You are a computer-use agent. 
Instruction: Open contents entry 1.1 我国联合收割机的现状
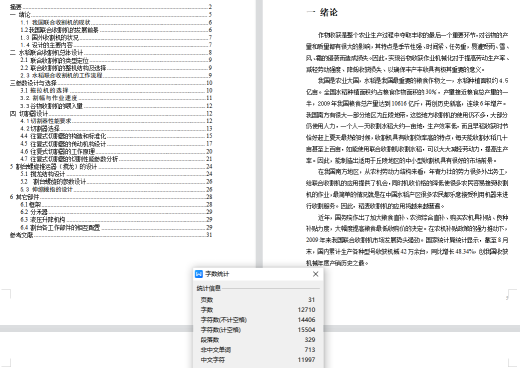tap(116, 22)
